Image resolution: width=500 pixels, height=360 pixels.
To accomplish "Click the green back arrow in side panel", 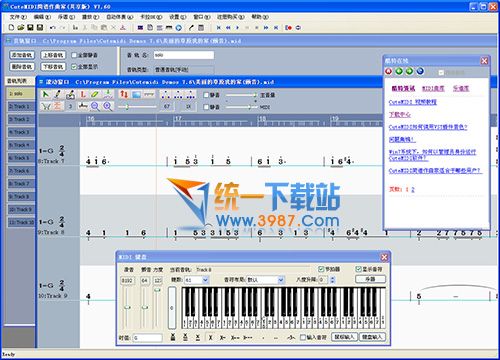I will [x=399, y=71].
